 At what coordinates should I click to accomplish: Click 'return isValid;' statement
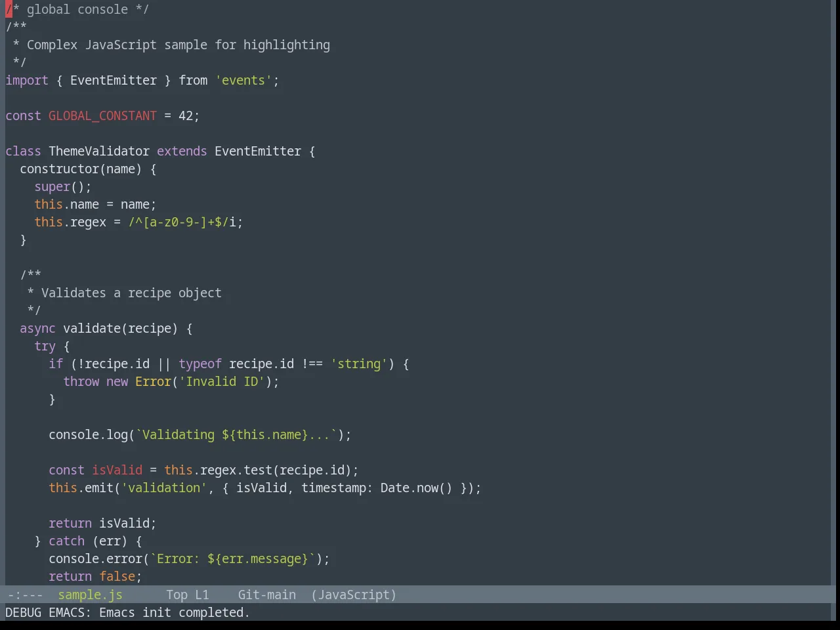102,523
